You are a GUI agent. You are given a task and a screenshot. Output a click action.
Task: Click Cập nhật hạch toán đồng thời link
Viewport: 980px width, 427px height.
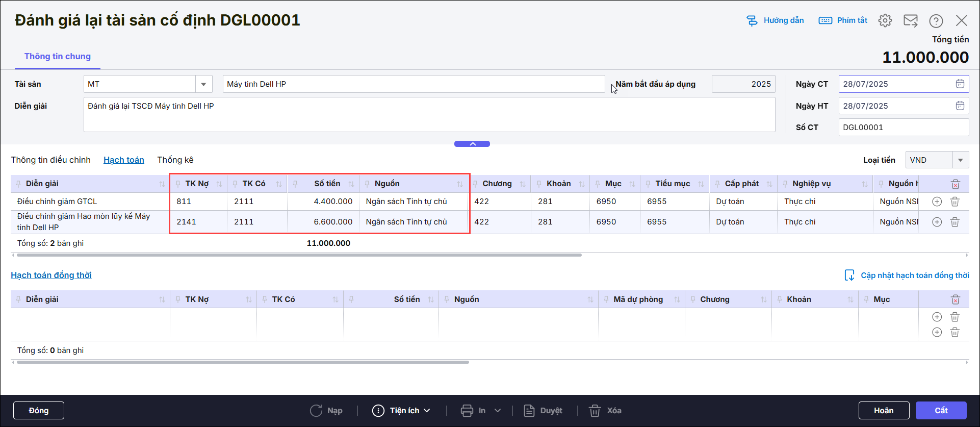click(x=914, y=275)
